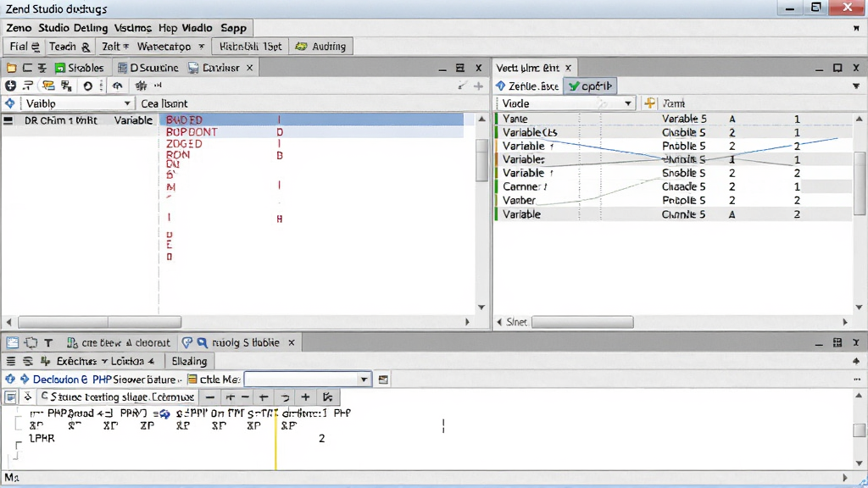Image resolution: width=868 pixels, height=488 pixels.
Task: Open the Zeno menu in the menu bar
Action: click(19, 28)
